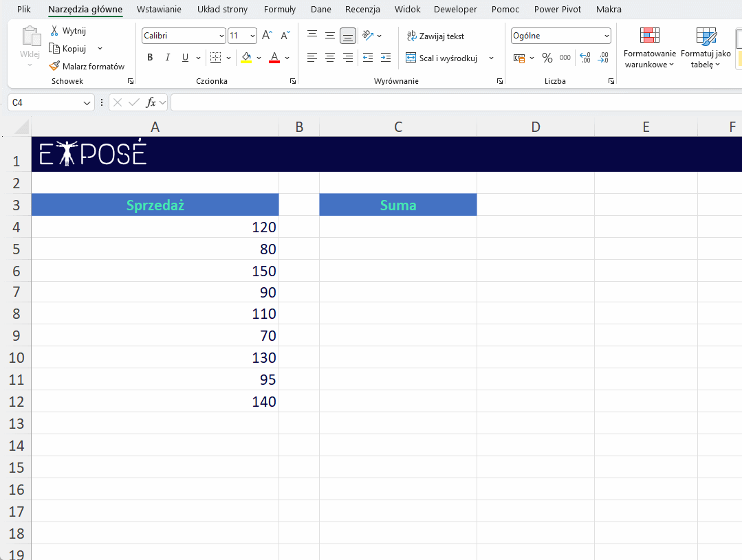This screenshot has height=560, width=742.
Task: Click the Scal i wyśrodkuj button
Action: (441, 58)
